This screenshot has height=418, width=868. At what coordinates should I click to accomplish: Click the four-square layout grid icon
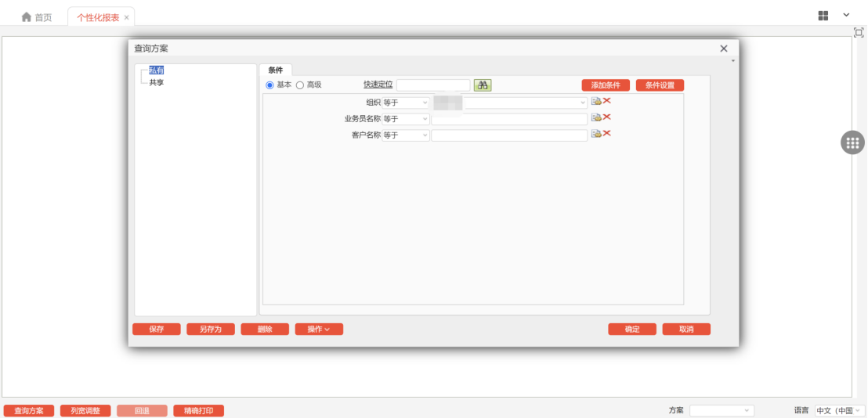(x=823, y=16)
